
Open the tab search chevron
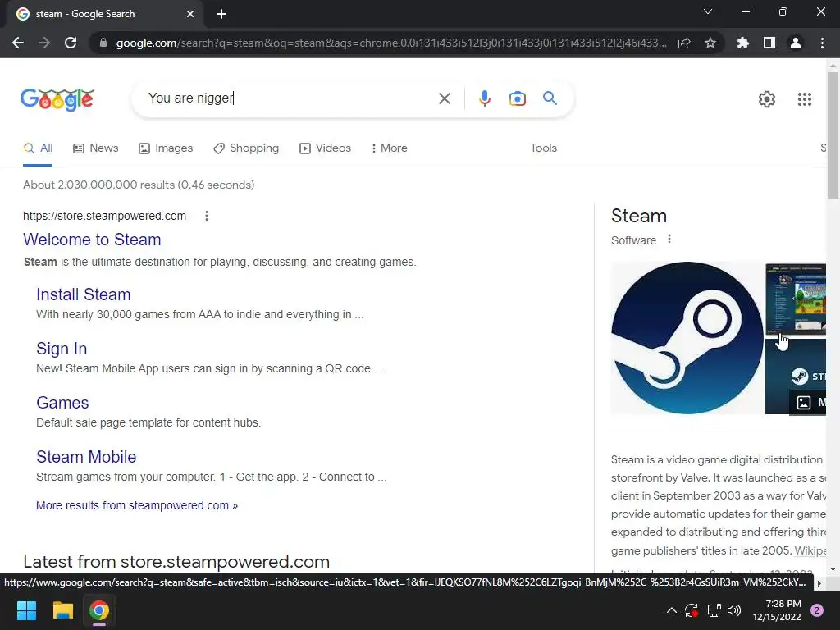point(708,11)
